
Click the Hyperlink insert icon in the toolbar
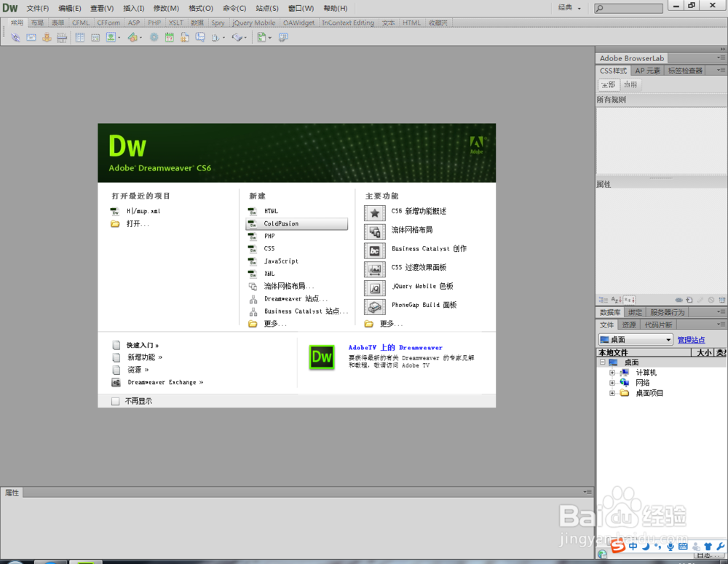[15, 38]
